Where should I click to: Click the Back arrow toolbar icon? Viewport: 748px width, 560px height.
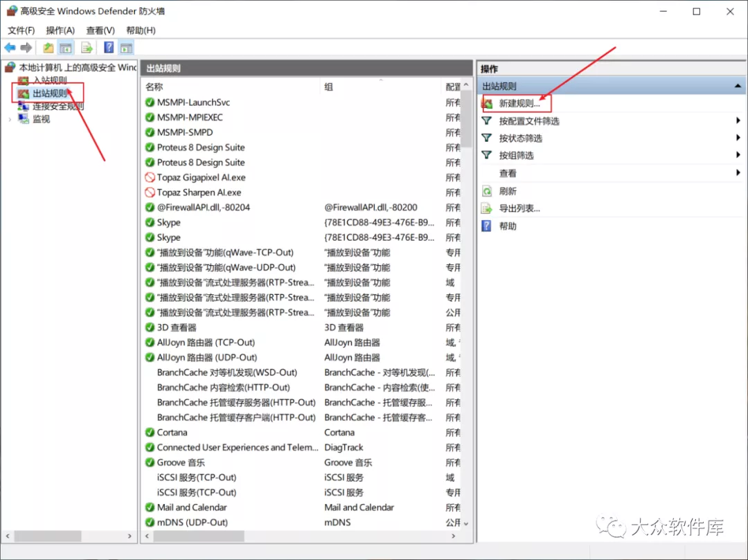10,48
